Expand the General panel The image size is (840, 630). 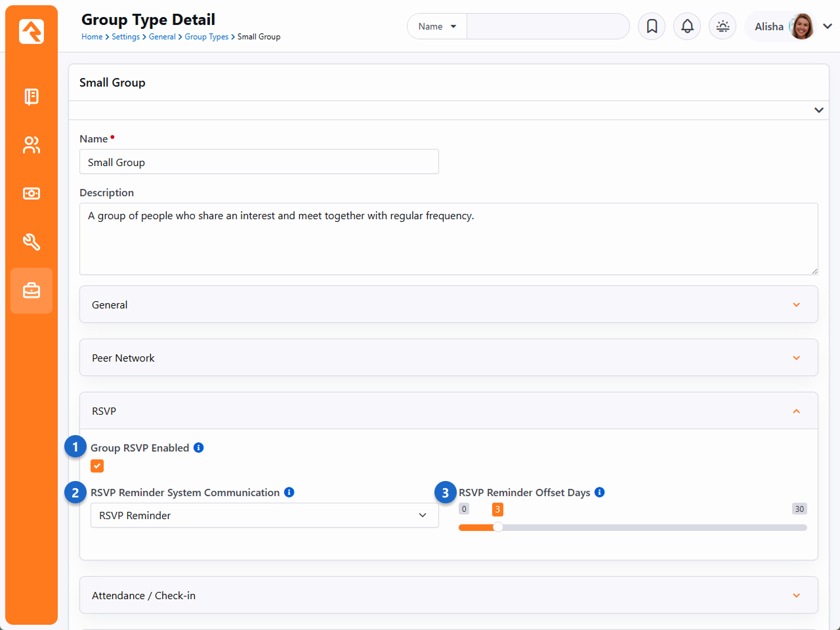tap(448, 304)
